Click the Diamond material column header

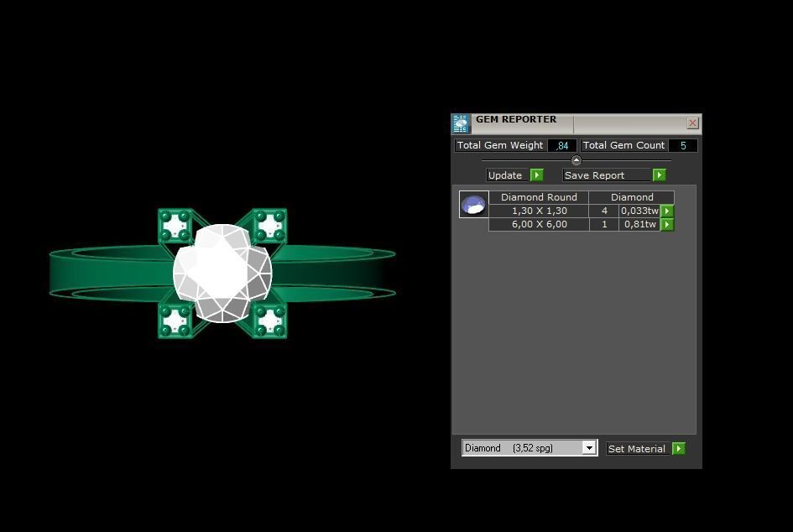[632, 197]
